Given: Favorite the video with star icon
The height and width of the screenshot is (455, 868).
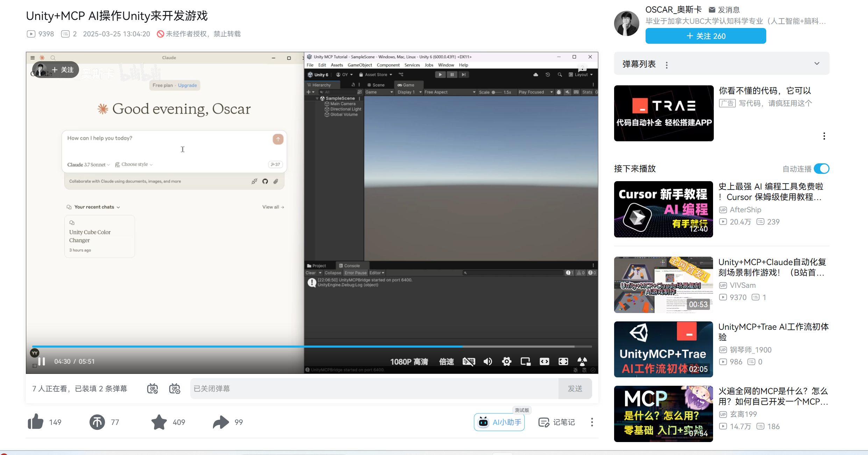Looking at the screenshot, I should tap(159, 422).
